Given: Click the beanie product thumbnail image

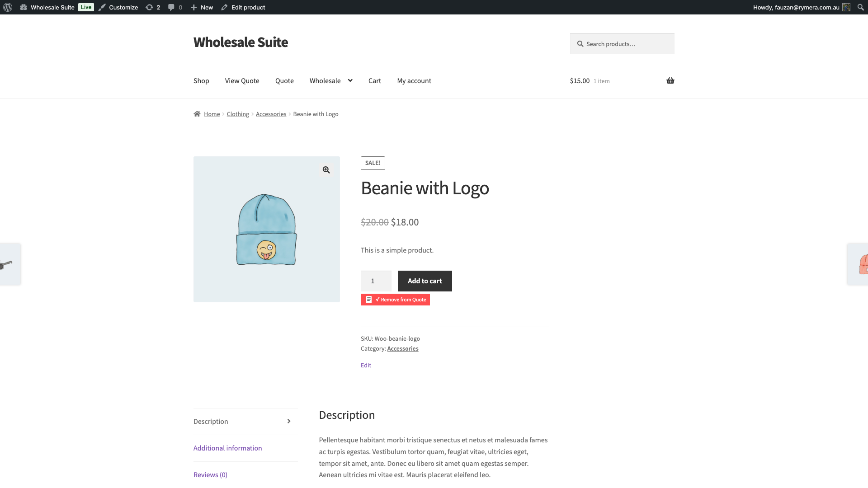Looking at the screenshot, I should click(266, 229).
